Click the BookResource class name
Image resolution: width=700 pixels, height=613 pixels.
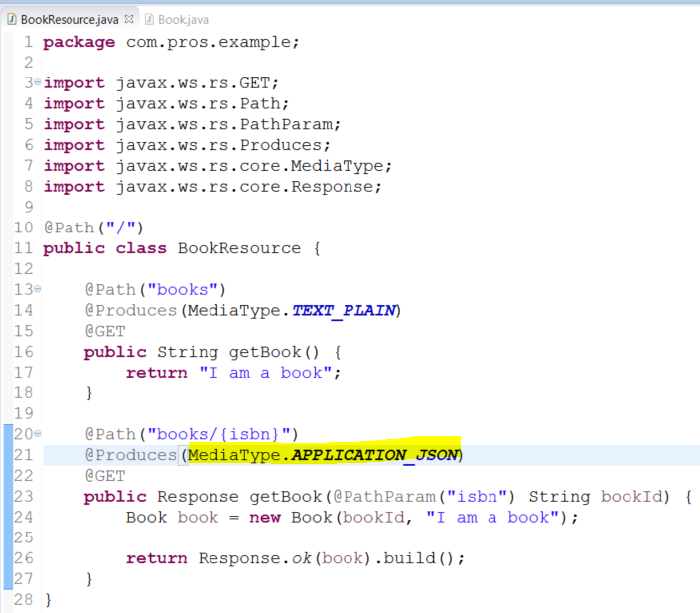(239, 248)
